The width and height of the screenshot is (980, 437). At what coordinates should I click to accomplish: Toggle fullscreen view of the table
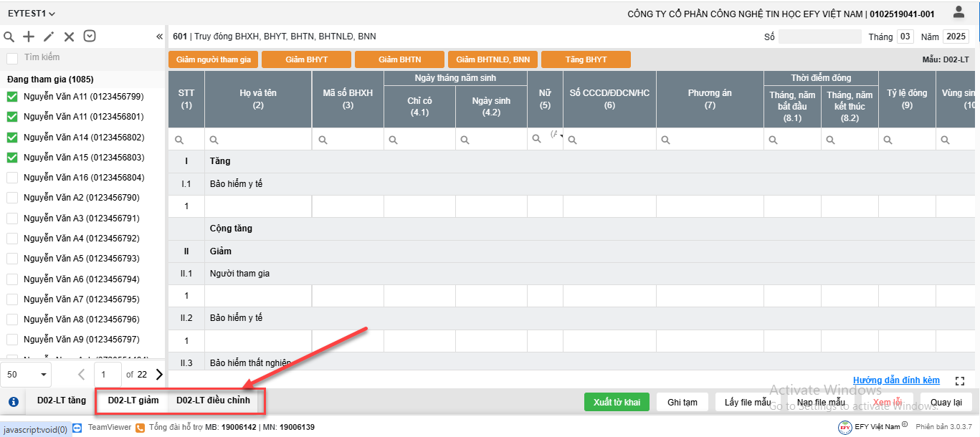tap(960, 381)
